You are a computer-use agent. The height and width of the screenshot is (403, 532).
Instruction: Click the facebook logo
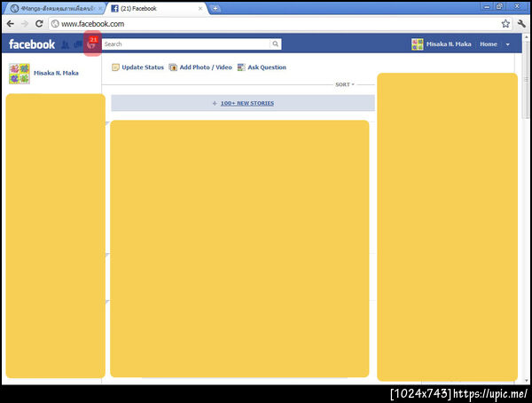pyautogui.click(x=32, y=44)
